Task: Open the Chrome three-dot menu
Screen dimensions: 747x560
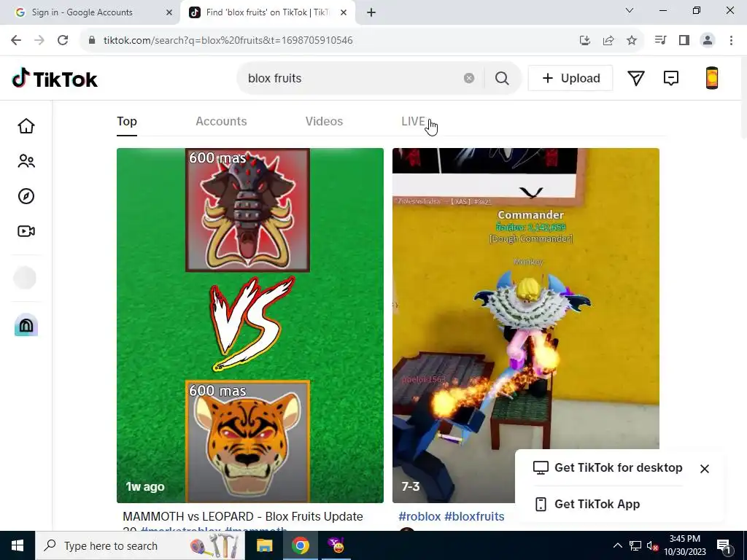Action: (731, 40)
